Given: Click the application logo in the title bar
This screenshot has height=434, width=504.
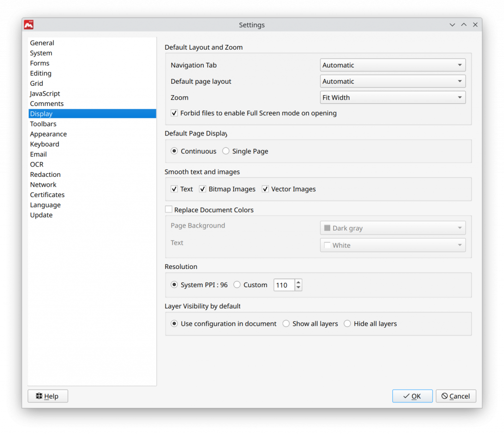Looking at the screenshot, I should click(x=28, y=25).
